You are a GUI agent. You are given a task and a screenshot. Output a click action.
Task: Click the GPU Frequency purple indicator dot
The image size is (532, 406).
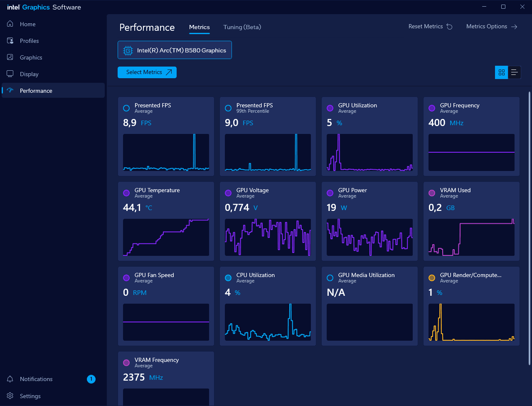[x=432, y=108]
